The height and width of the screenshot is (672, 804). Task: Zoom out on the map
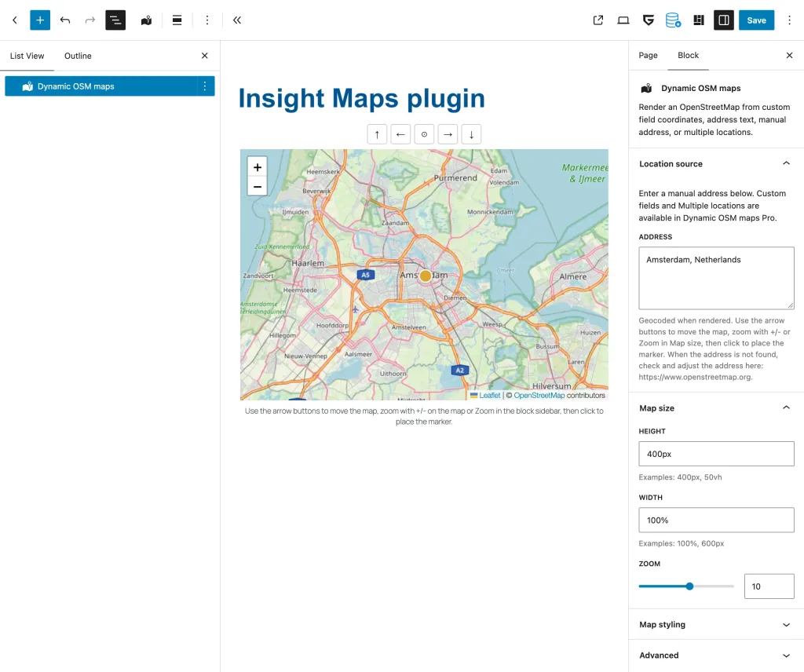pos(258,187)
